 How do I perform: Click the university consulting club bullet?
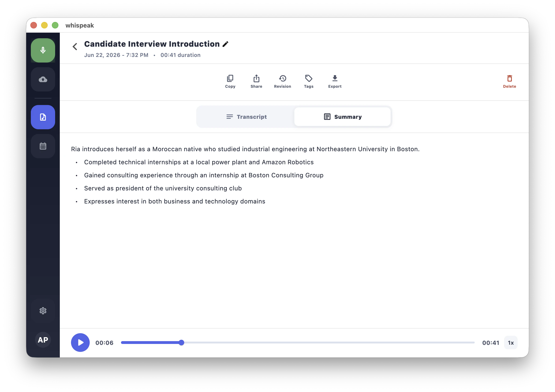pyautogui.click(x=163, y=188)
